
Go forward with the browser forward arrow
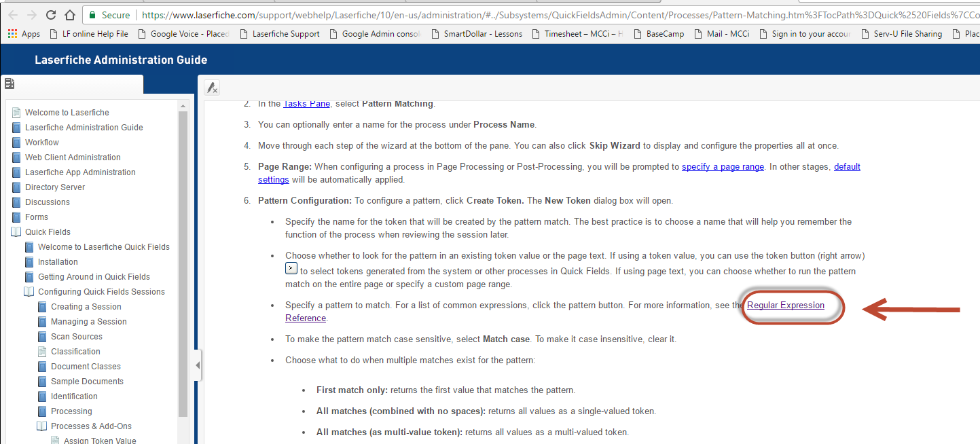(x=32, y=14)
